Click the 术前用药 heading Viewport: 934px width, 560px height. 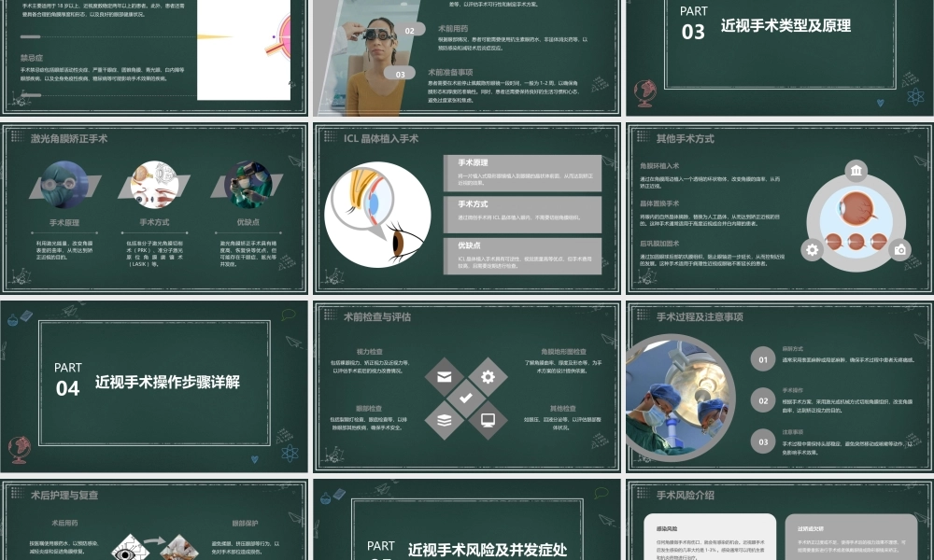pos(453,28)
